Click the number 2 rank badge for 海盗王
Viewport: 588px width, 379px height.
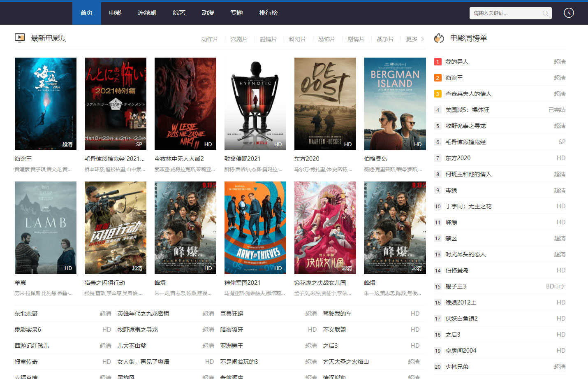(438, 78)
